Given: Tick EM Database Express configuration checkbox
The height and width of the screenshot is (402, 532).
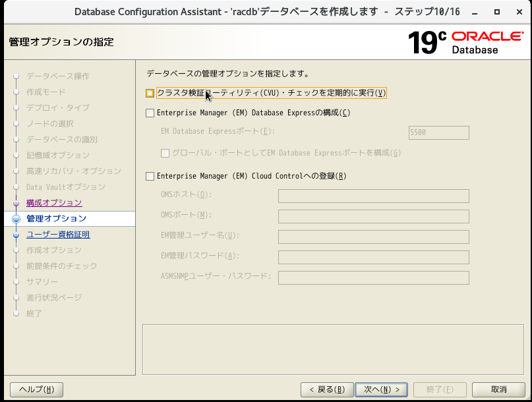Looking at the screenshot, I should [x=150, y=113].
